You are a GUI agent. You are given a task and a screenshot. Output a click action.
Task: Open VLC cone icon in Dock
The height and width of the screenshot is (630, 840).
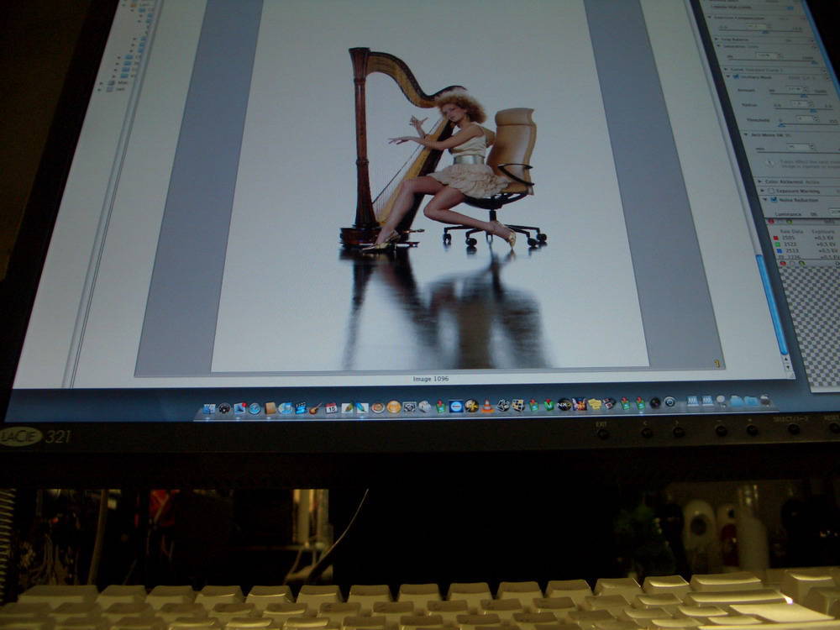pos(487,407)
